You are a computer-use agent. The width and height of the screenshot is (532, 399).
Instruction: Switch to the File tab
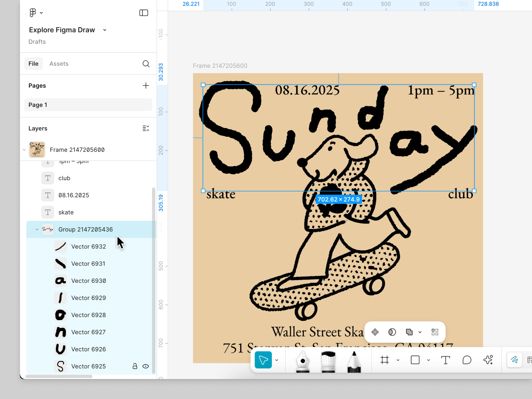coord(34,64)
